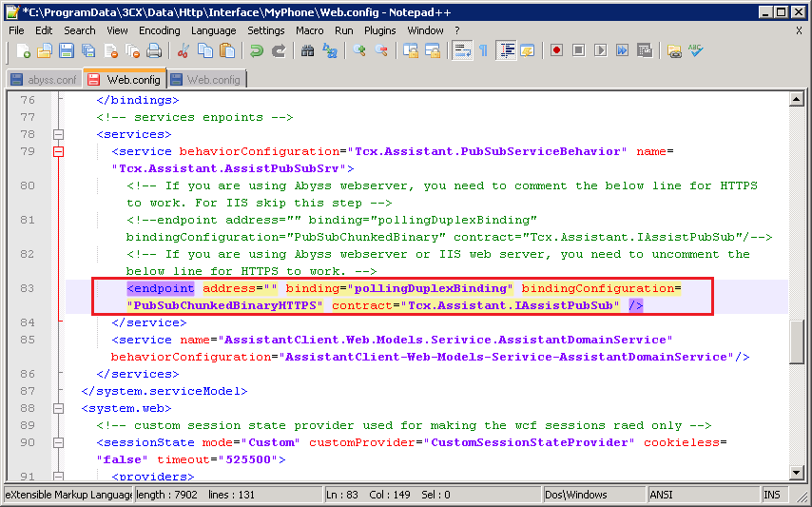Zoom out with the magnifier minus icon
812x507 pixels.
tap(381, 50)
